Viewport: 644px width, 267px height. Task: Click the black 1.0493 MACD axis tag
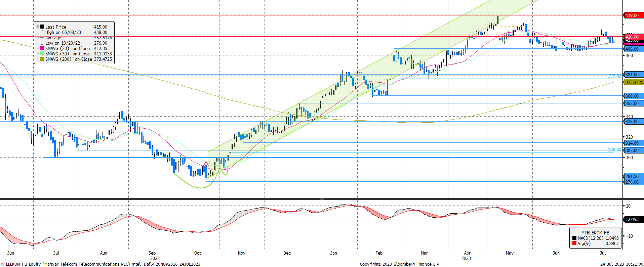point(634,219)
